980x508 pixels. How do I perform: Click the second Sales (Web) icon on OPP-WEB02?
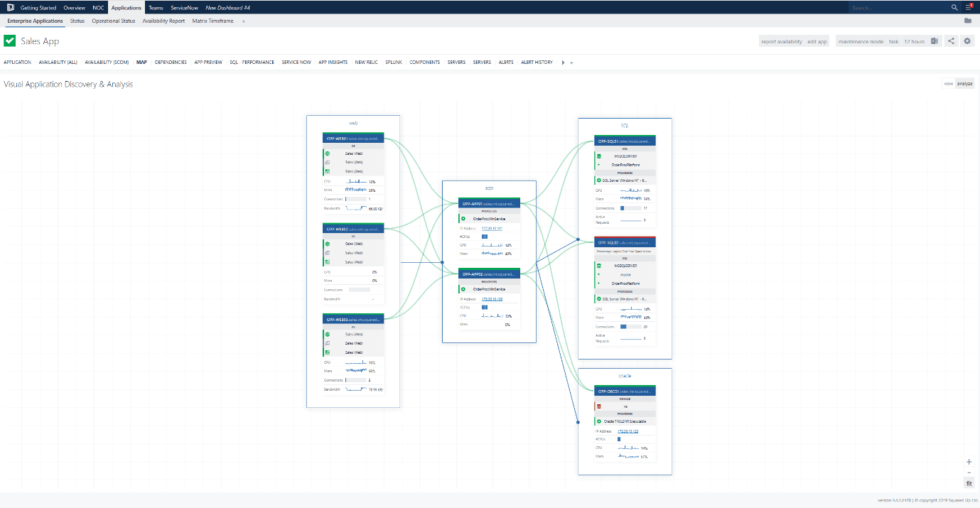[x=328, y=253]
